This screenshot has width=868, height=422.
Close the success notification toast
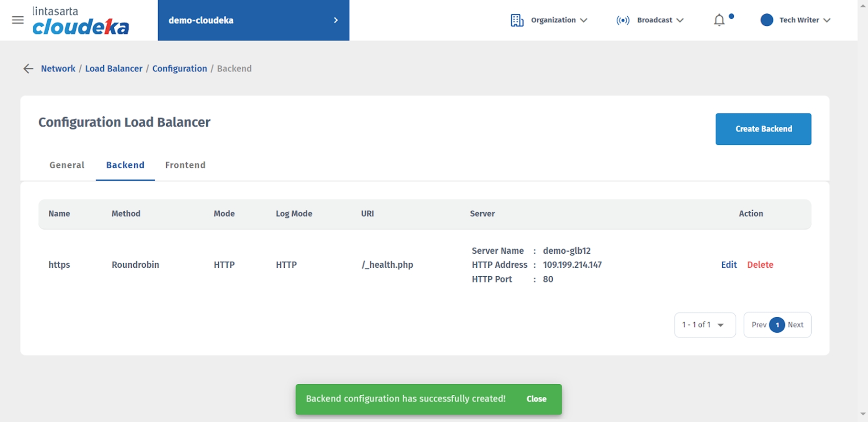pyautogui.click(x=536, y=399)
